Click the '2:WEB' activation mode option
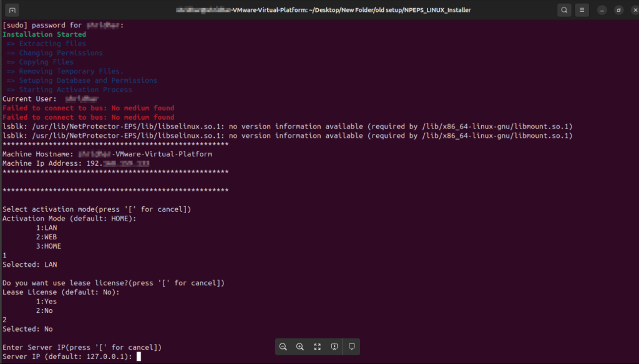639x364 pixels. (46, 237)
